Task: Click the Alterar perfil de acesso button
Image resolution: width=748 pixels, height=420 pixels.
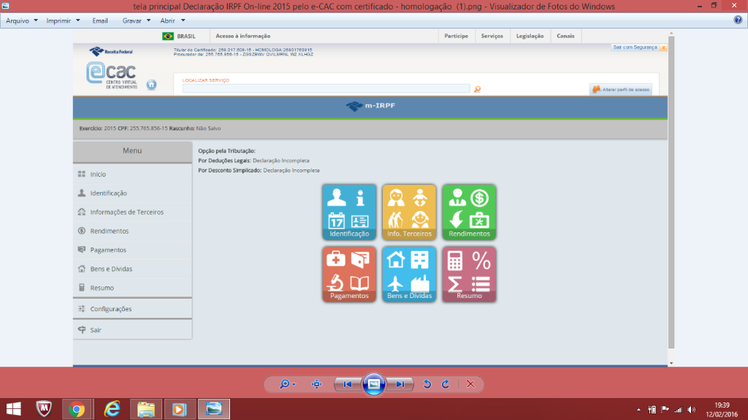Action: [621, 90]
